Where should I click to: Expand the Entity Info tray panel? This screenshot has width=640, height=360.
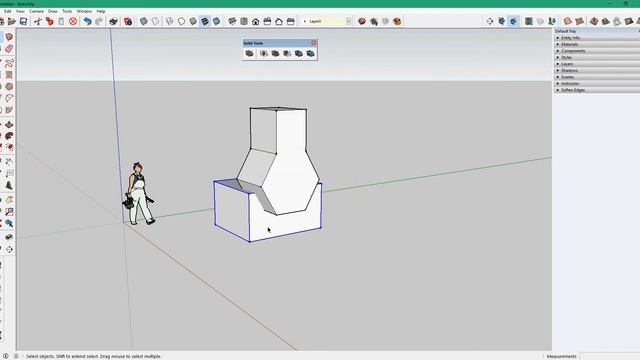pos(597,38)
